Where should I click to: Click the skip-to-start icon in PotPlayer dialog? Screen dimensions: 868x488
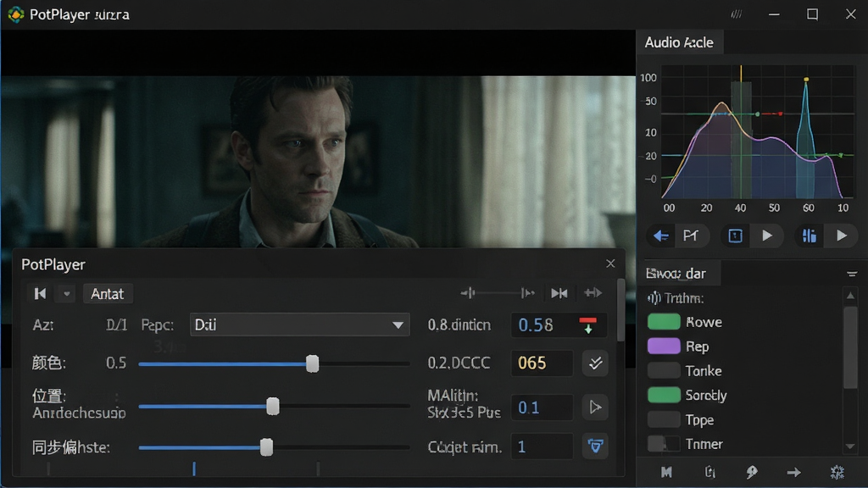(x=40, y=293)
